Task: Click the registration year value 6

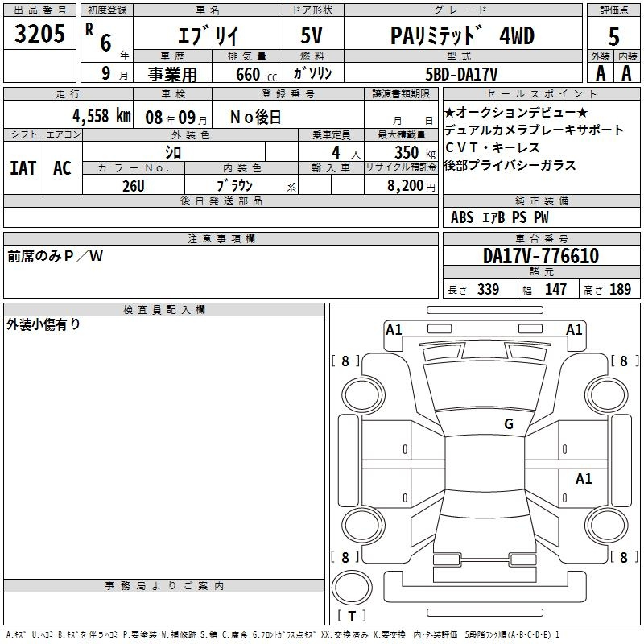Action: (x=106, y=43)
